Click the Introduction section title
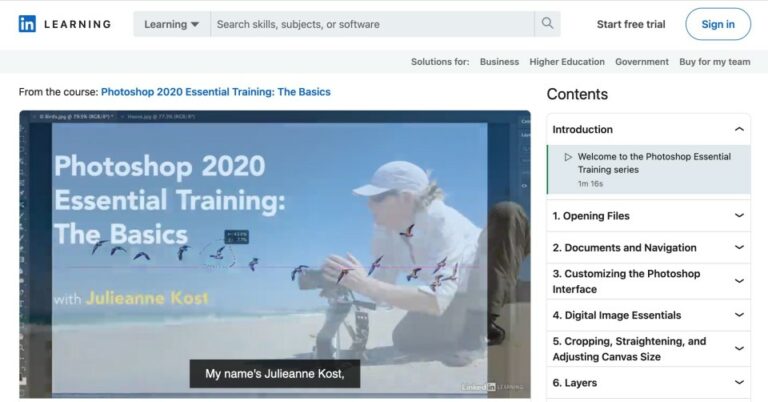Viewport: 768px width, 402px height. pos(582,129)
